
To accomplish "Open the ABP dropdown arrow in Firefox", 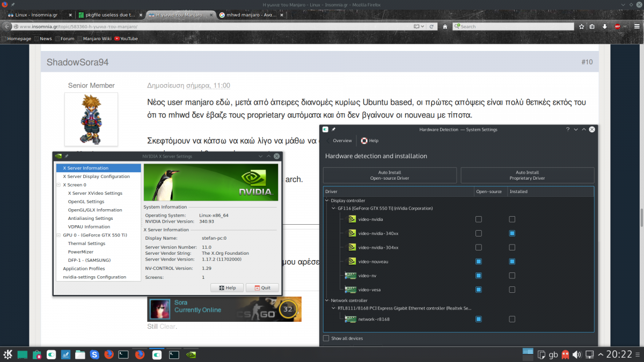I will coord(626,26).
